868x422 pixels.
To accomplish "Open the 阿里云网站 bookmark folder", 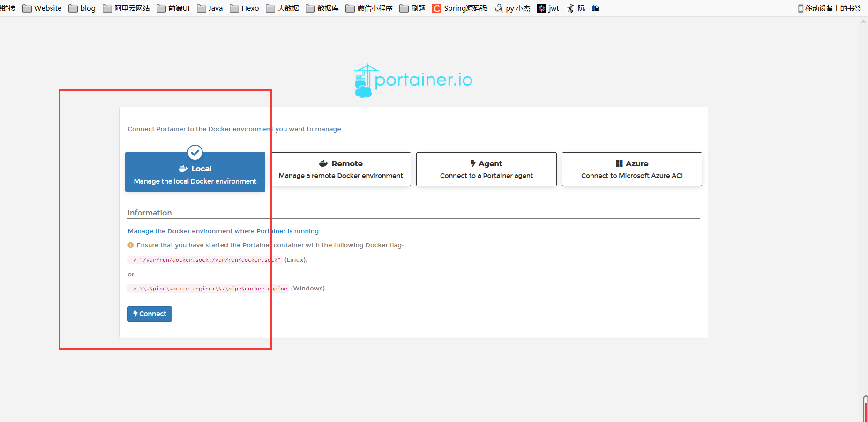I will (x=126, y=8).
